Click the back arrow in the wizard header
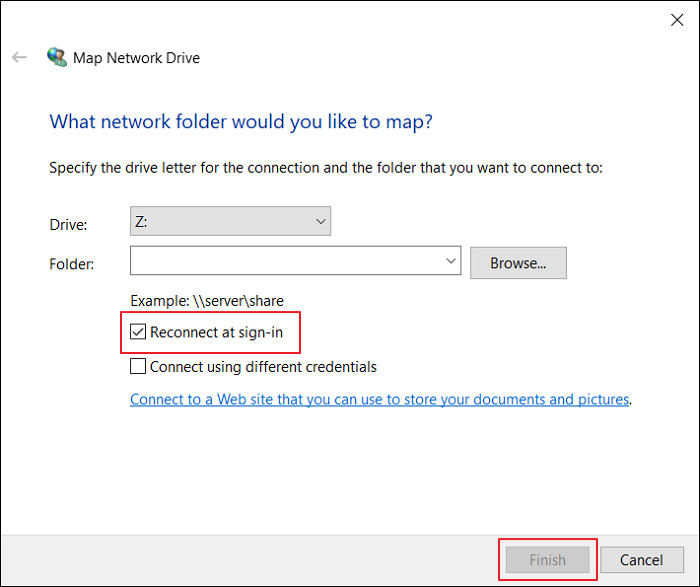 coord(19,57)
